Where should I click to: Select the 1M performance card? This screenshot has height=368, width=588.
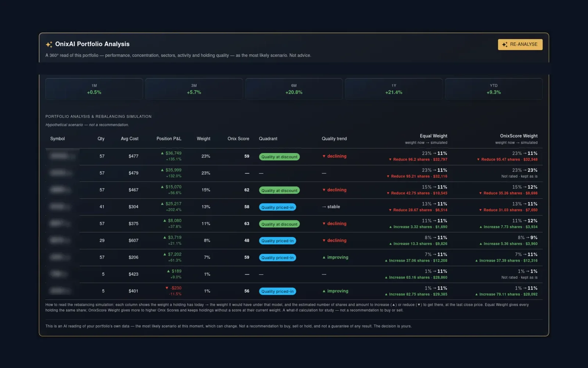click(x=94, y=89)
